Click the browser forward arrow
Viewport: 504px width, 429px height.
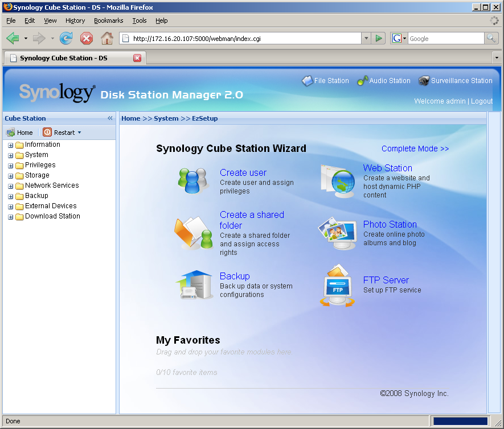[x=39, y=39]
